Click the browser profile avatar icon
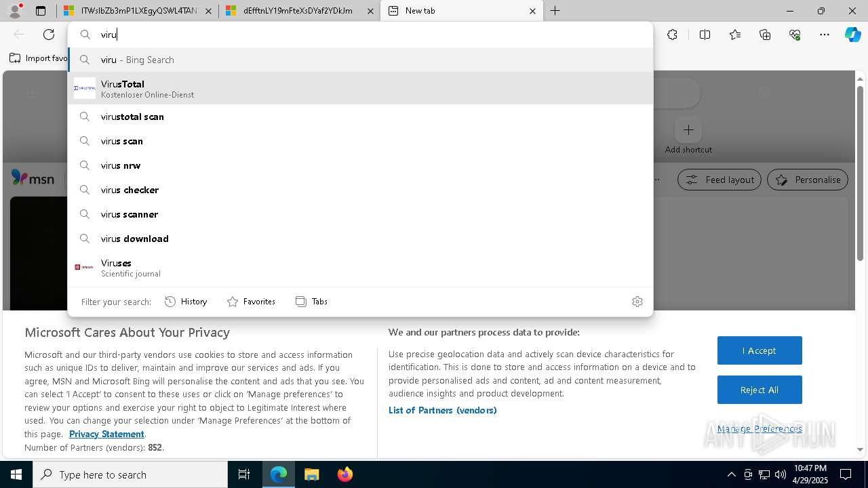 pos(15,11)
